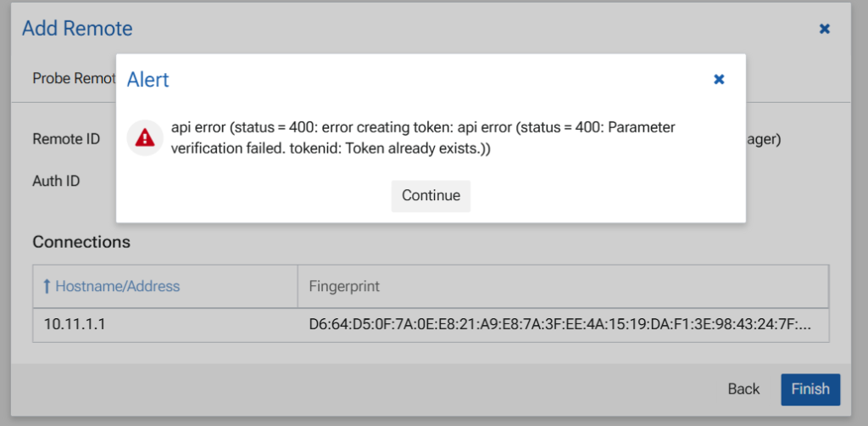Click the red warning triangle icon

pos(145,137)
